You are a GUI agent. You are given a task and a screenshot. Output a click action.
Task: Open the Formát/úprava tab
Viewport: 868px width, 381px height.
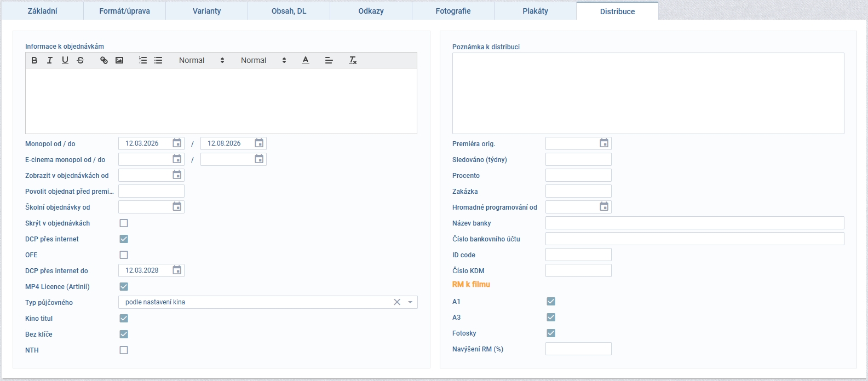[x=124, y=11]
